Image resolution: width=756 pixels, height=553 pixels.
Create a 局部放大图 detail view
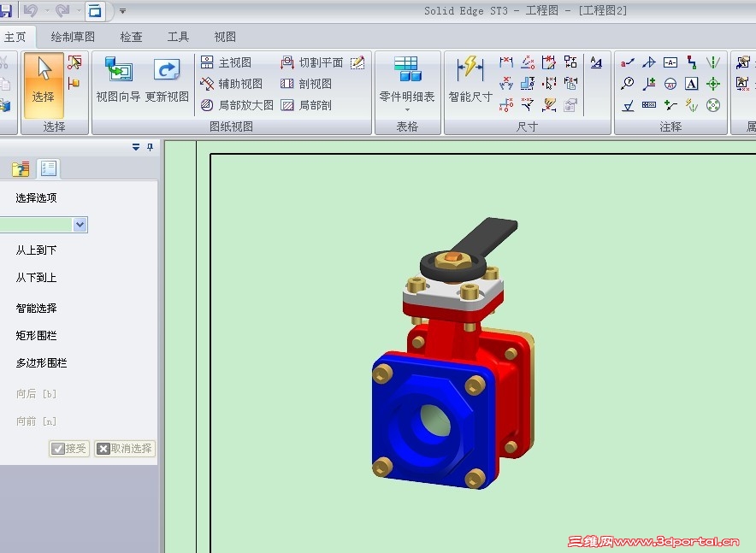tap(237, 105)
